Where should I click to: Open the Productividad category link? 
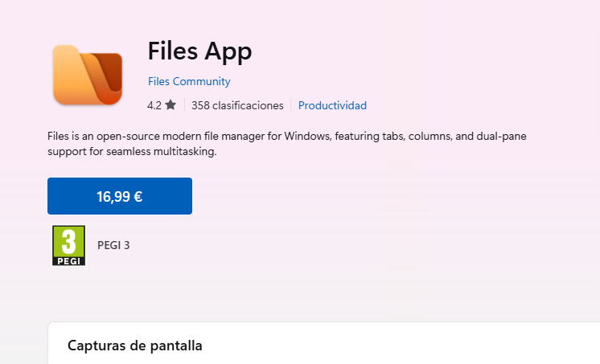332,105
